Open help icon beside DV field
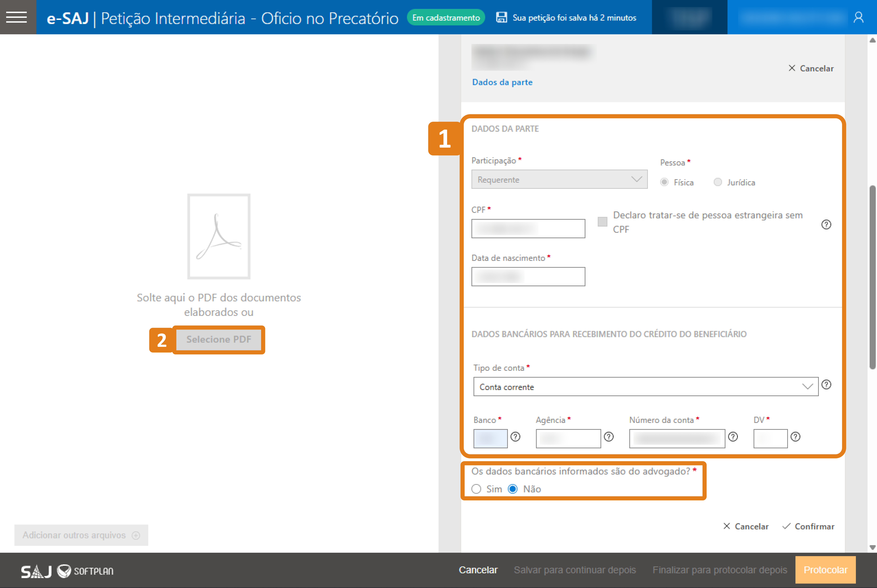877x588 pixels. pyautogui.click(x=795, y=436)
